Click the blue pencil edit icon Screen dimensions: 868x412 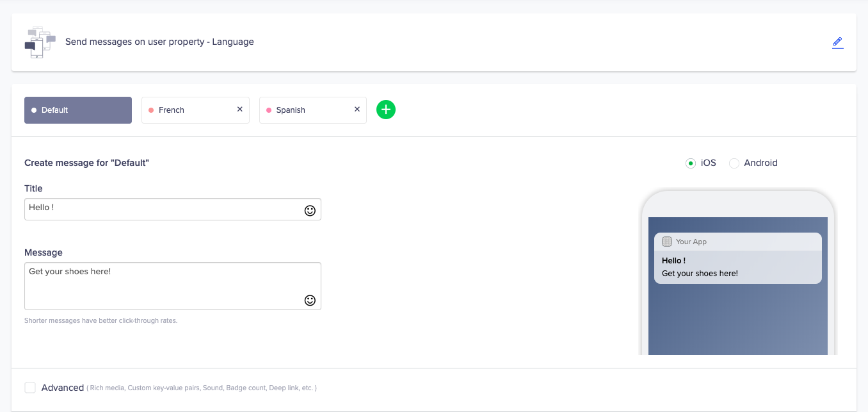837,42
